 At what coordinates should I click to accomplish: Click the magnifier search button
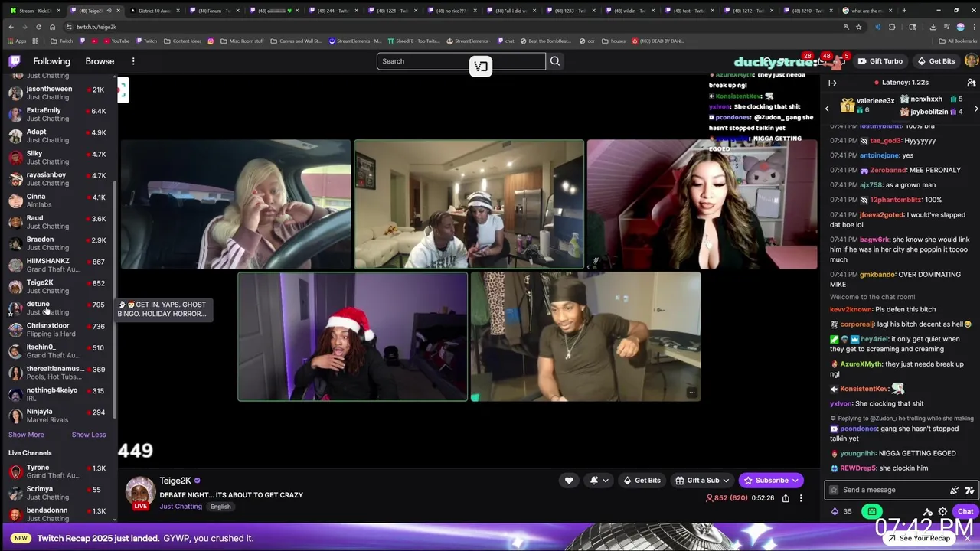[555, 61]
